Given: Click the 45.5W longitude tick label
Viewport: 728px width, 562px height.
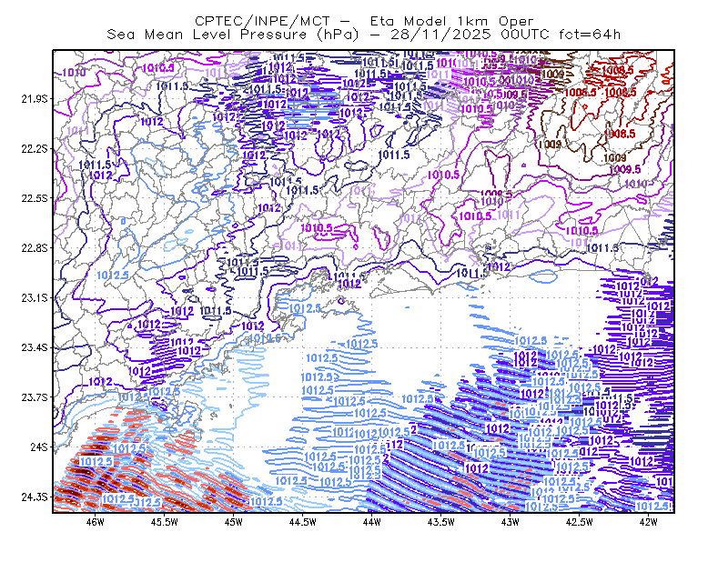Looking at the screenshot, I should (x=165, y=522).
